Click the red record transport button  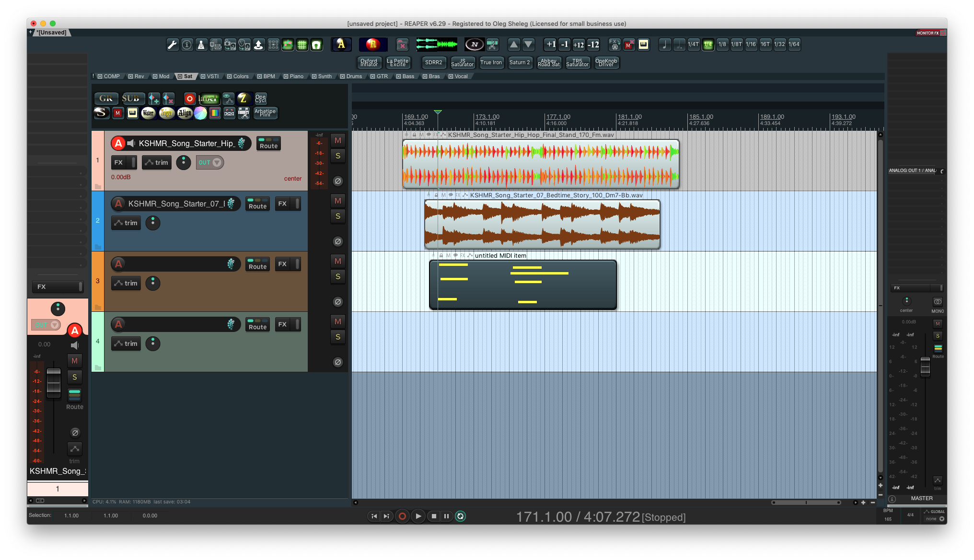tap(402, 516)
